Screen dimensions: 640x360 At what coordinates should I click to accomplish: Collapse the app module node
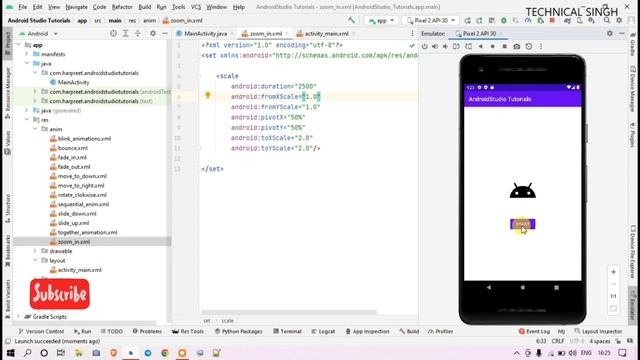click(x=18, y=45)
